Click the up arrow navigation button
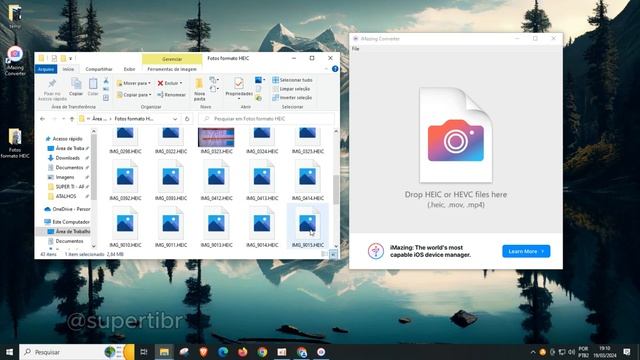This screenshot has height=360, width=640. point(72,119)
